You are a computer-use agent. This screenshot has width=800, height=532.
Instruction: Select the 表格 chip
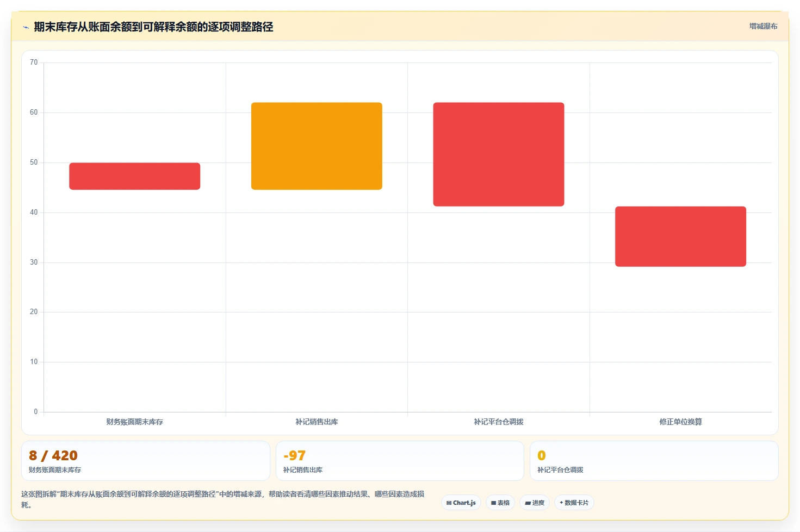[x=500, y=503]
